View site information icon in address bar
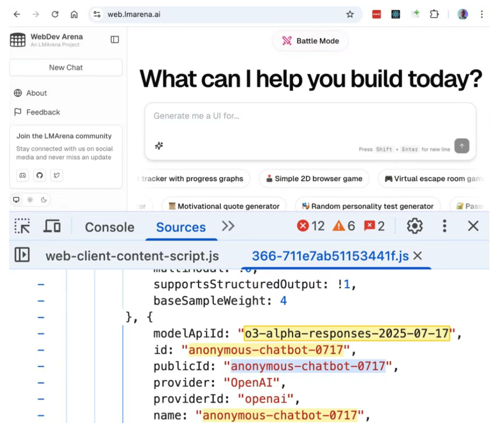504x423 pixels. tap(97, 14)
